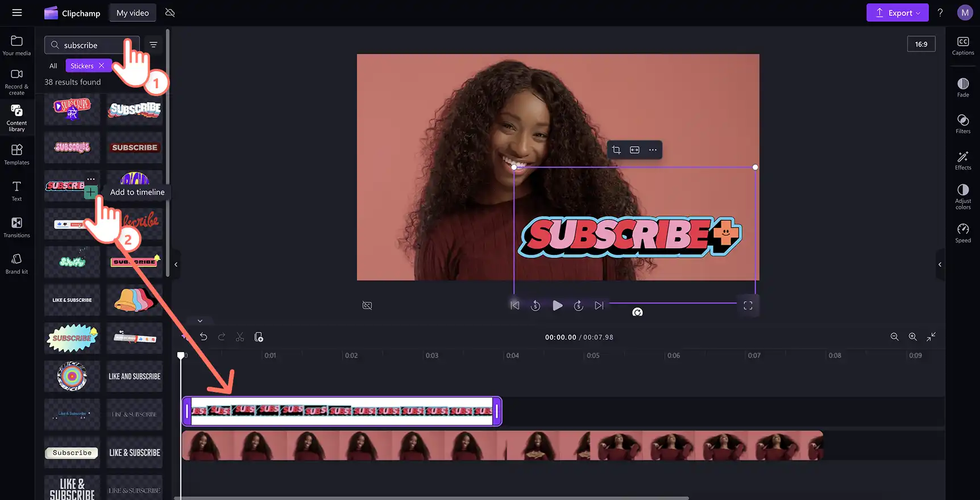The height and width of the screenshot is (500, 980).
Task: Open the help question mark
Action: tap(940, 13)
